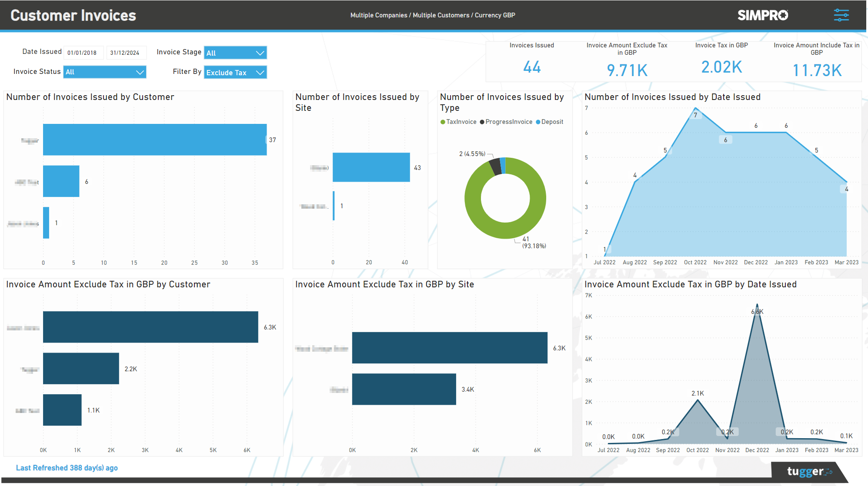Open the filter settings sliders icon

pos(841,15)
